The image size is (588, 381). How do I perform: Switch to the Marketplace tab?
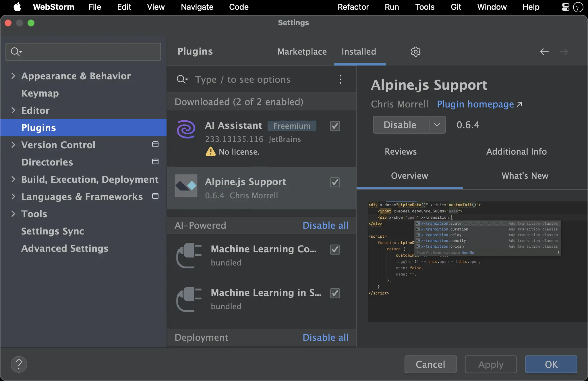point(302,52)
